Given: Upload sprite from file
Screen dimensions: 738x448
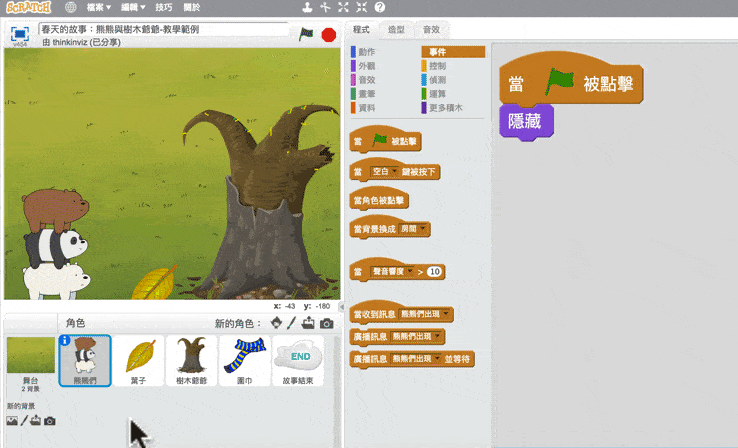Looking at the screenshot, I should [x=308, y=323].
